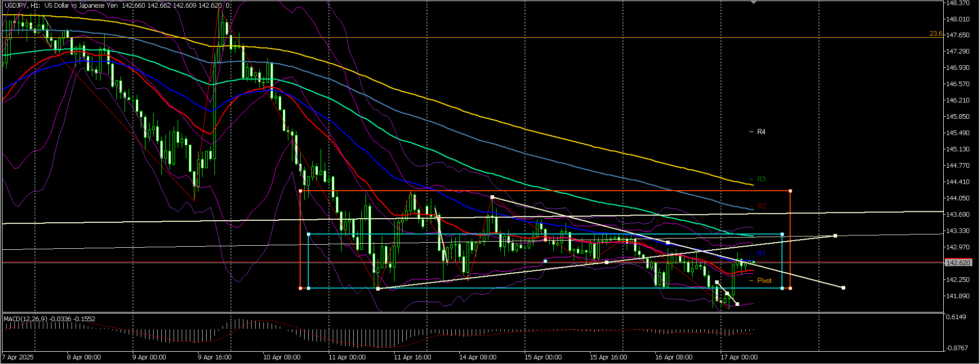Click the current price tag 142.620

tap(958, 263)
